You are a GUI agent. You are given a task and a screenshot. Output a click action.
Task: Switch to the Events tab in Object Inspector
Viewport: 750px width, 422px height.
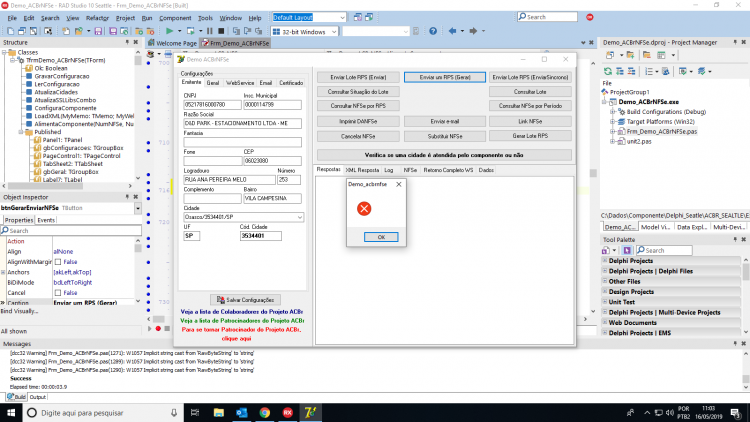(x=46, y=220)
